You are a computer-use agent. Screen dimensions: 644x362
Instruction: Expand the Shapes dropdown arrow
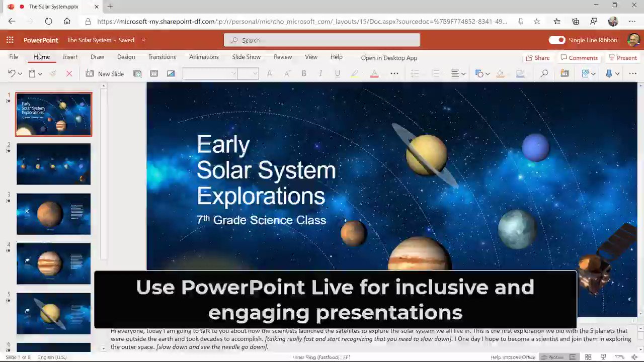tap(488, 74)
